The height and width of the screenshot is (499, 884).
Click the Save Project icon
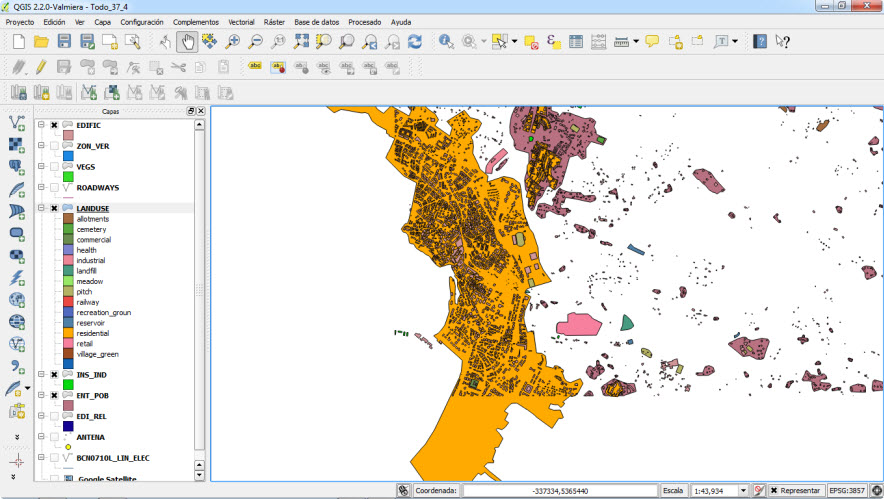pyautogui.click(x=64, y=41)
